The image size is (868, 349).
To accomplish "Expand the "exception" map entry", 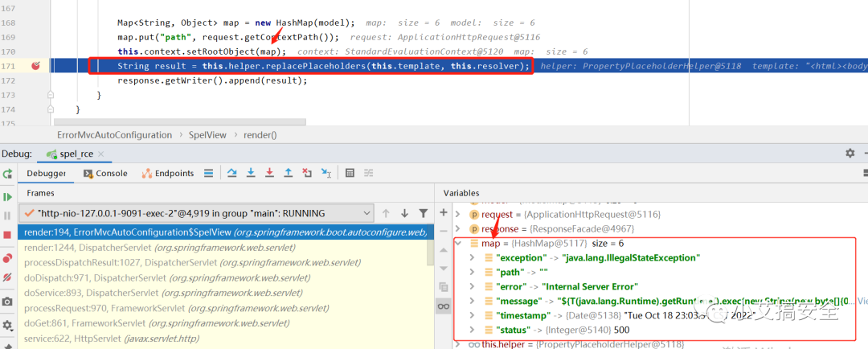I will (x=472, y=257).
